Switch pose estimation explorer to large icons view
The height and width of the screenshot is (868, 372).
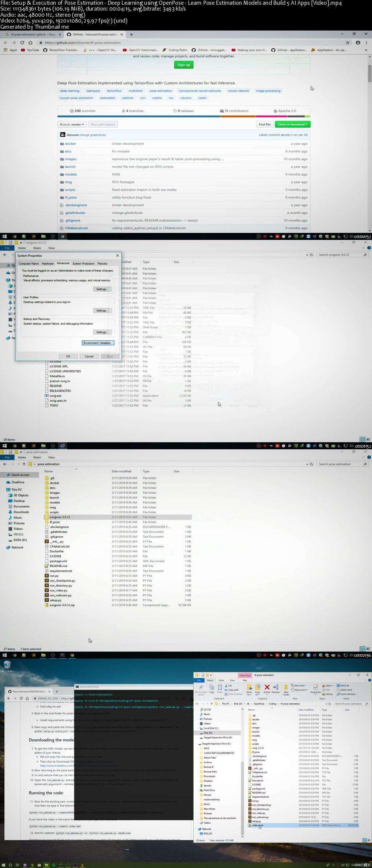click(368, 649)
